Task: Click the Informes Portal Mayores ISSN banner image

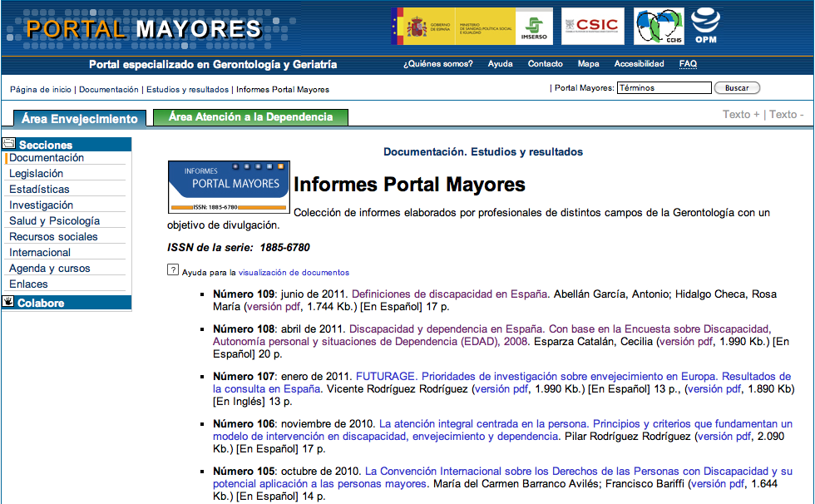Action: pos(229,187)
